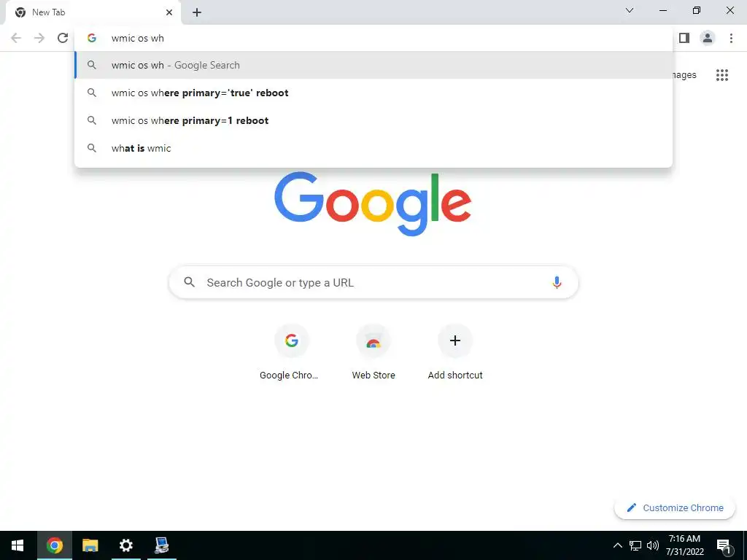Open File Explorer from the taskbar
The image size is (747, 560).
[90, 545]
